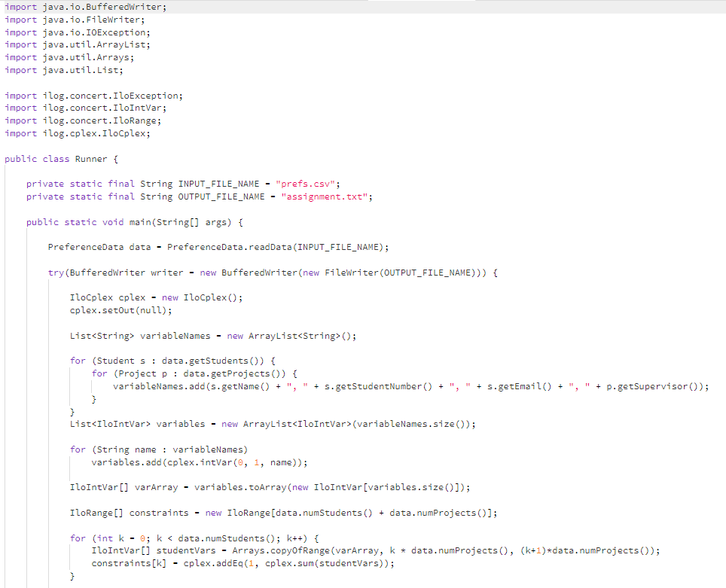
Task: Select the import java.io.FileWriter line
Action: [75, 20]
